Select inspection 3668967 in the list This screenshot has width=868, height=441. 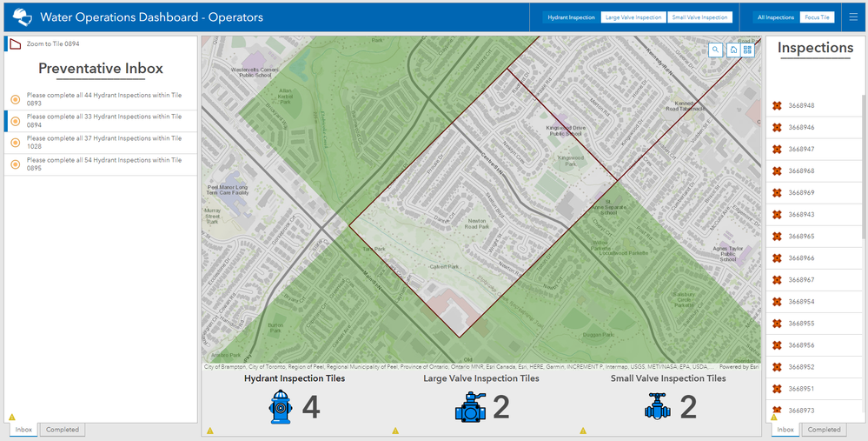[814, 280]
